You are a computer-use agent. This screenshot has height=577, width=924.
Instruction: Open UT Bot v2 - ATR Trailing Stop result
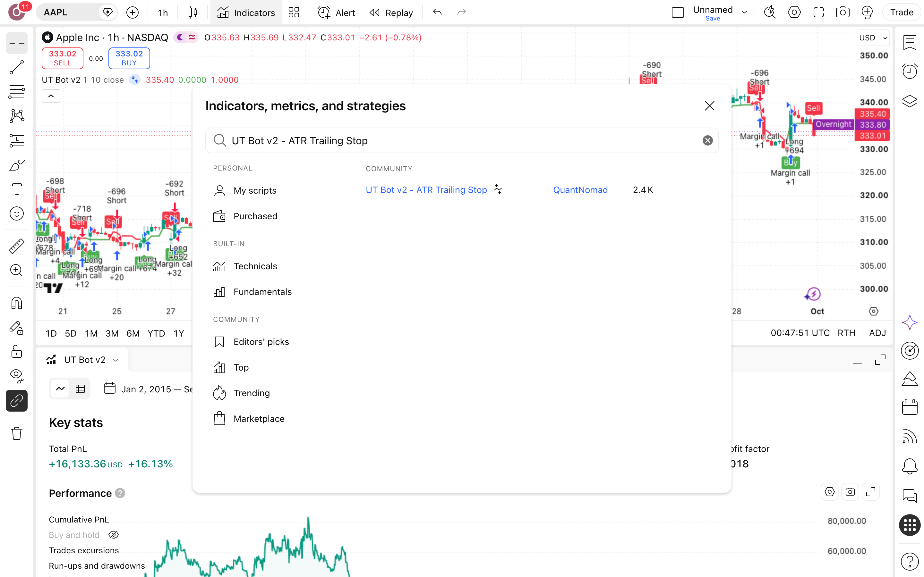pyautogui.click(x=426, y=190)
